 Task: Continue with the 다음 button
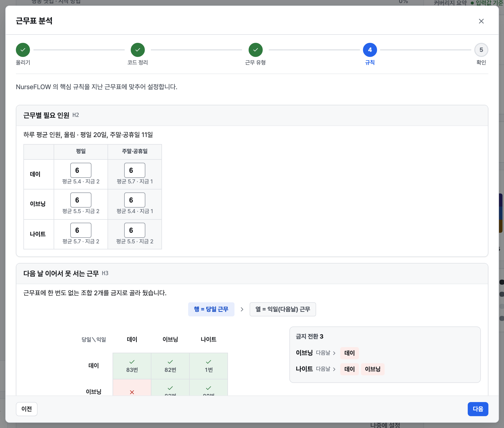(478, 409)
